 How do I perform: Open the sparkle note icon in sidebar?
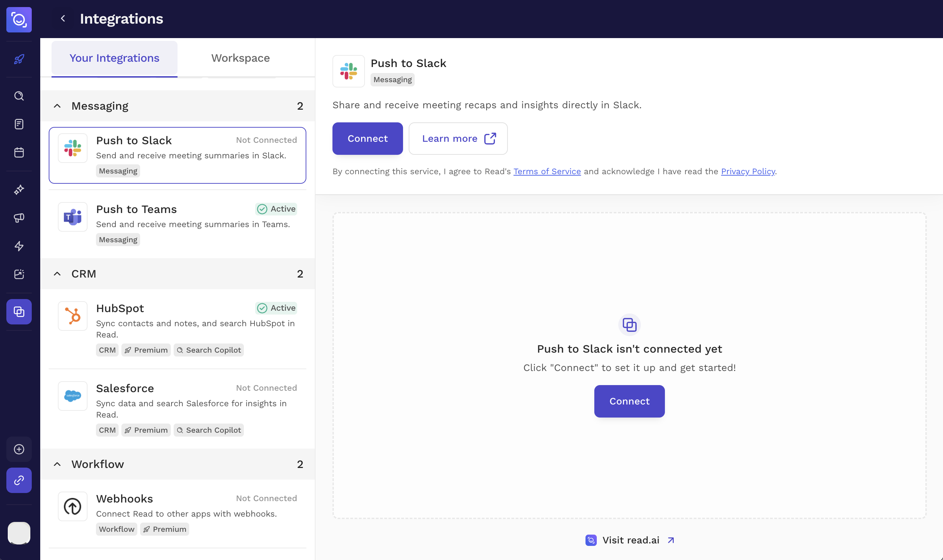[x=19, y=274]
